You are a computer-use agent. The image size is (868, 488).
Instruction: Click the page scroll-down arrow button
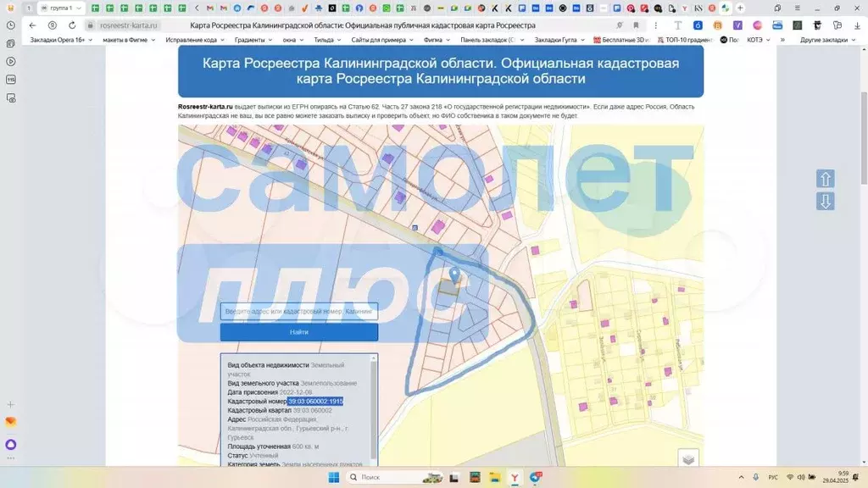click(x=826, y=201)
